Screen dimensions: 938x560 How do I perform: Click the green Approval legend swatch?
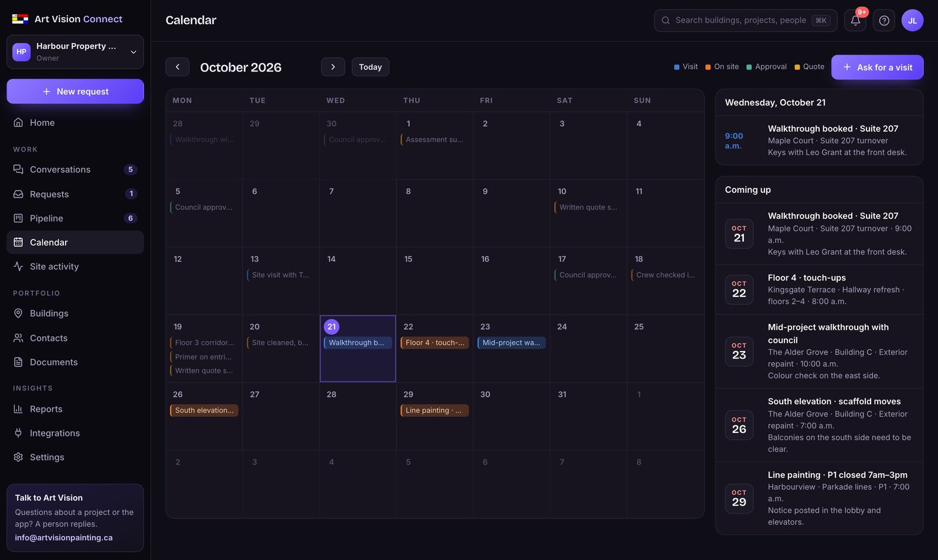coord(749,67)
